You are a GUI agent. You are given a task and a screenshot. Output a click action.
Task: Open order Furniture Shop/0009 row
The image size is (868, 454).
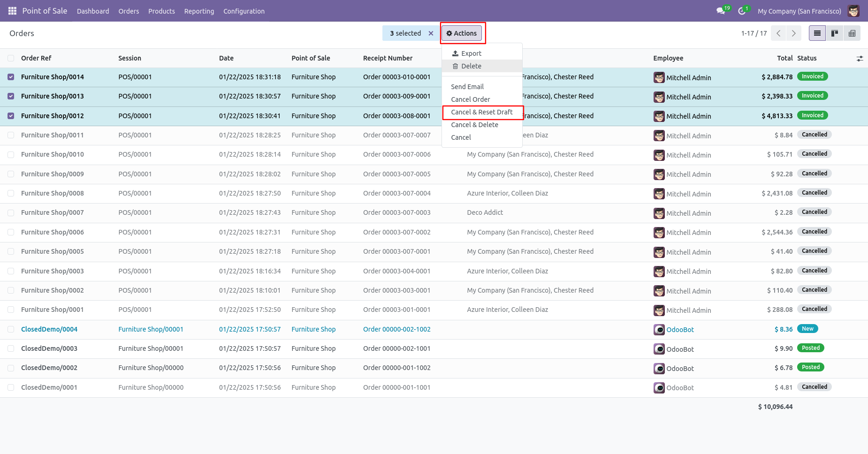point(434,174)
